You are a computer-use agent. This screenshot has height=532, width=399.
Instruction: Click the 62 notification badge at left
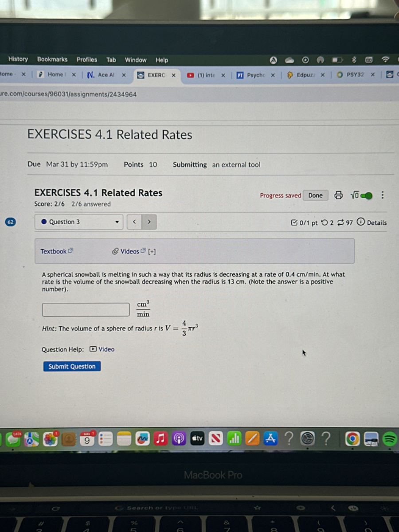click(11, 222)
